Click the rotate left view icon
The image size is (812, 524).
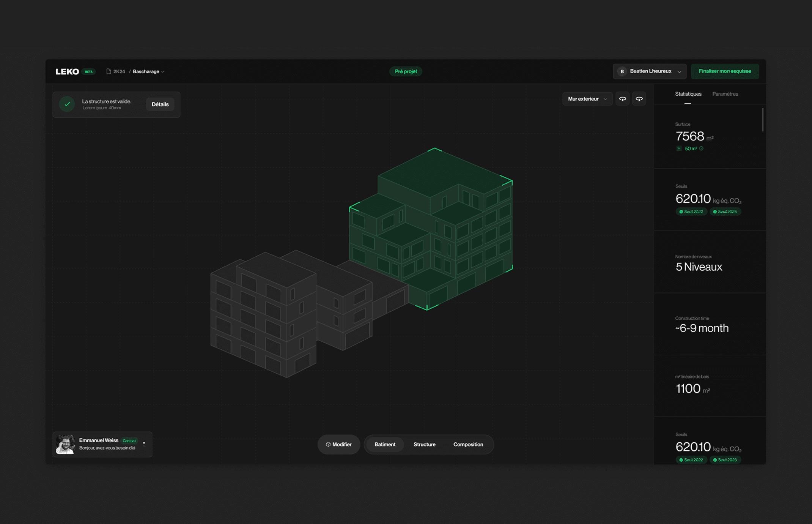622,99
